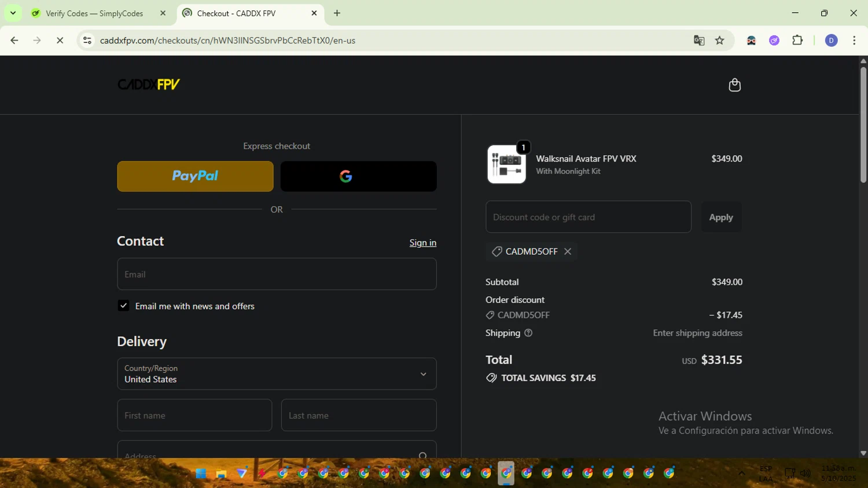Remove the CADMD5OFF discount code
This screenshot has width=868, height=488.
568,251
